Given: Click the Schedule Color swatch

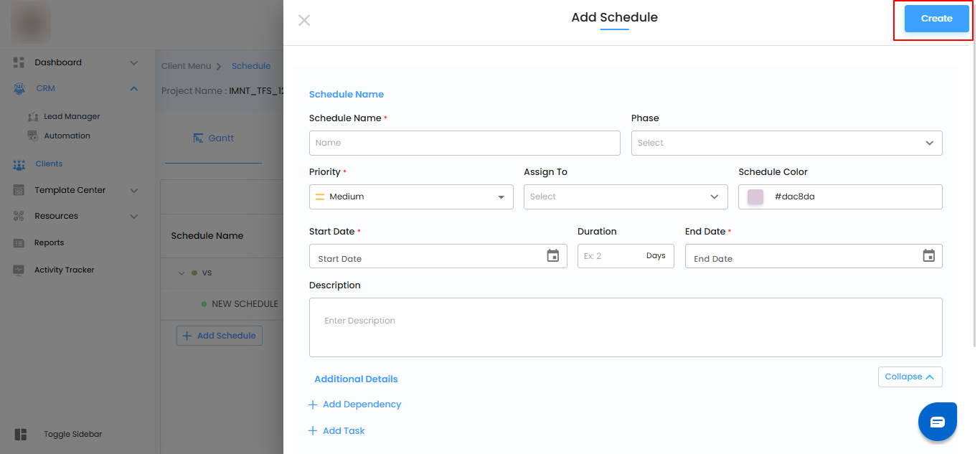Looking at the screenshot, I should [x=755, y=197].
